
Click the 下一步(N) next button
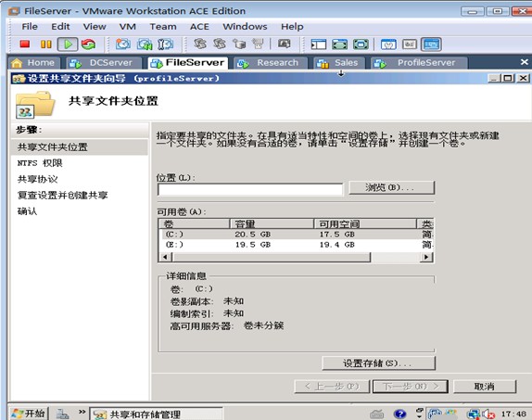[411, 387]
